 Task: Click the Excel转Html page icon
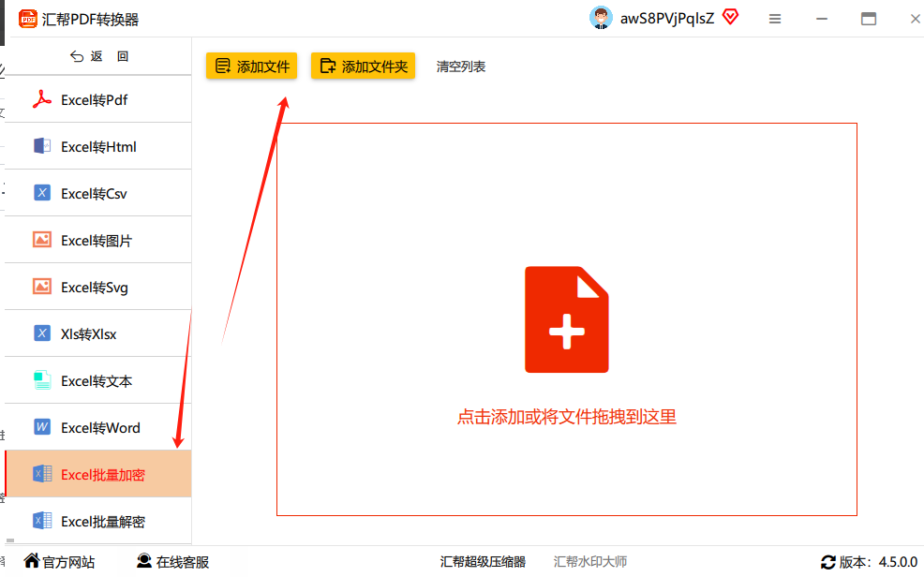pyautogui.click(x=42, y=146)
